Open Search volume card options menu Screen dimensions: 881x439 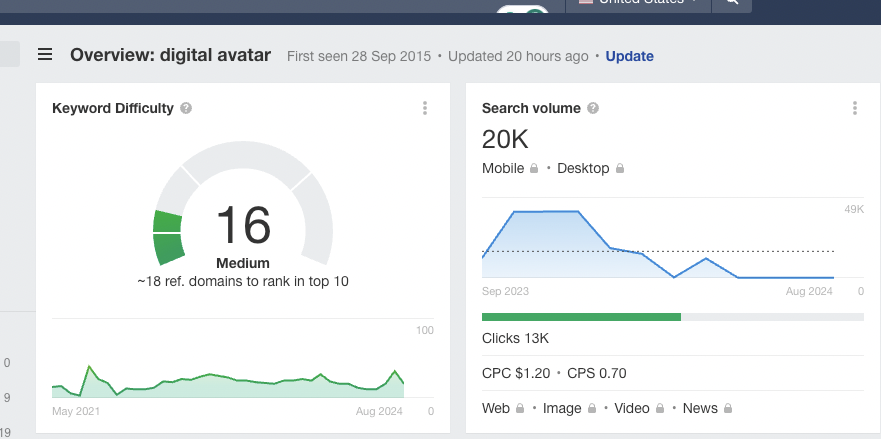point(855,108)
